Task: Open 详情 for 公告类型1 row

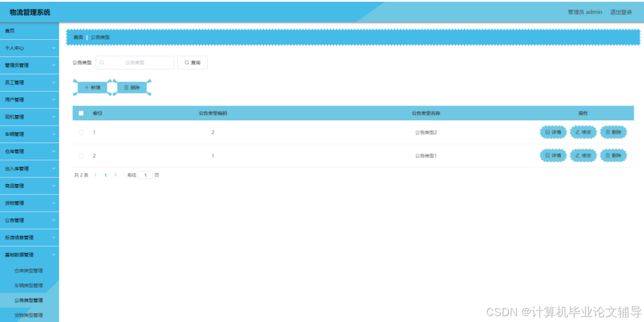Action: [x=553, y=155]
